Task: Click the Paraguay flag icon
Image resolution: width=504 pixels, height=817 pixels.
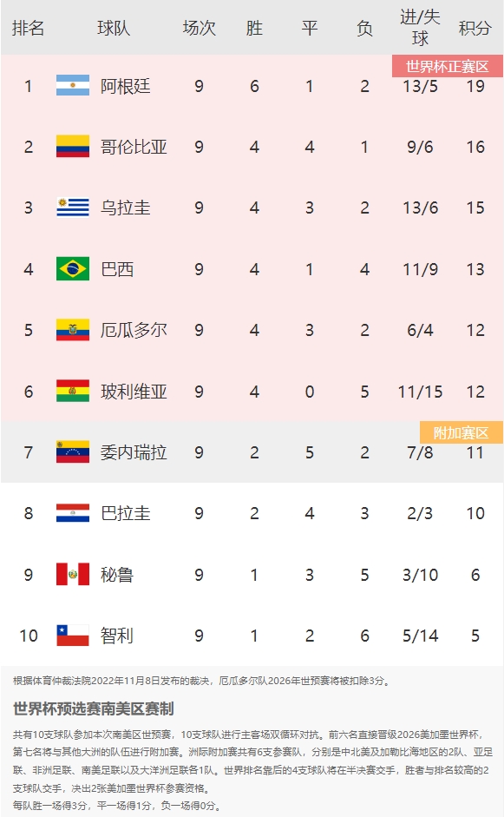Action: [73, 513]
